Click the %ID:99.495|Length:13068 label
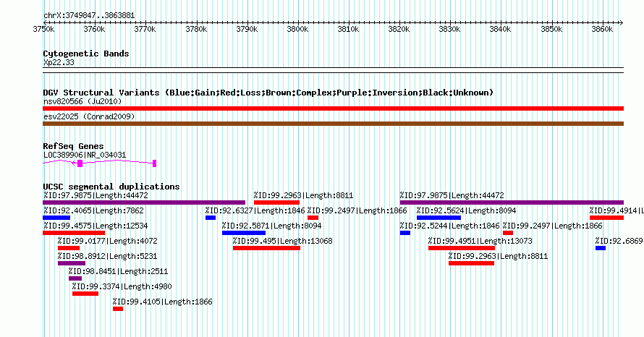The width and height of the screenshot is (644, 337). [x=283, y=242]
